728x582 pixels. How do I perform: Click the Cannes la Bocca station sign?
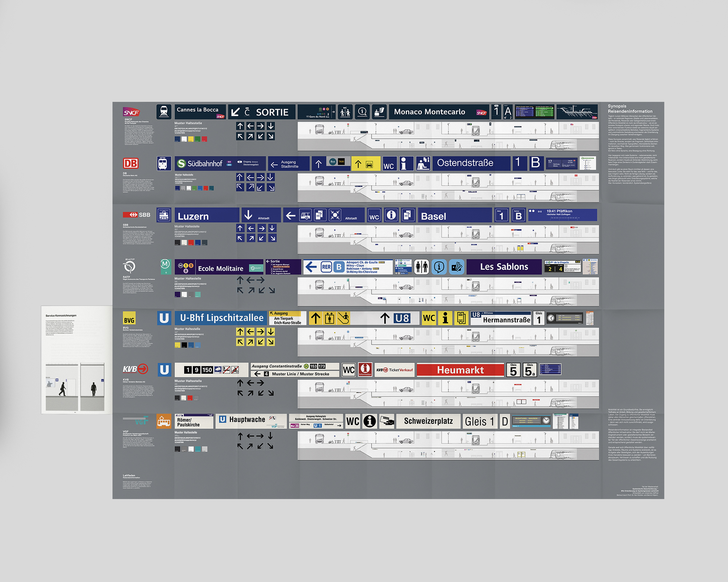click(200, 112)
